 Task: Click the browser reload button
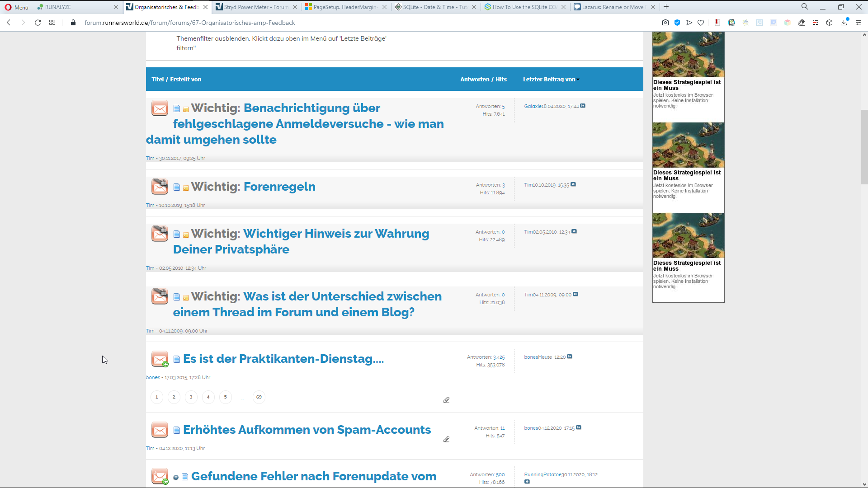tap(38, 23)
